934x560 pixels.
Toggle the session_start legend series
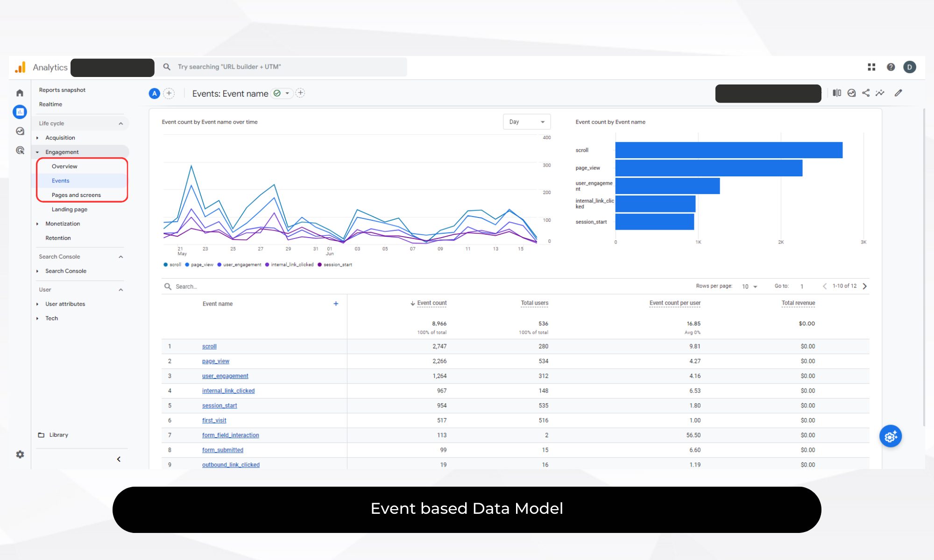pos(335,265)
